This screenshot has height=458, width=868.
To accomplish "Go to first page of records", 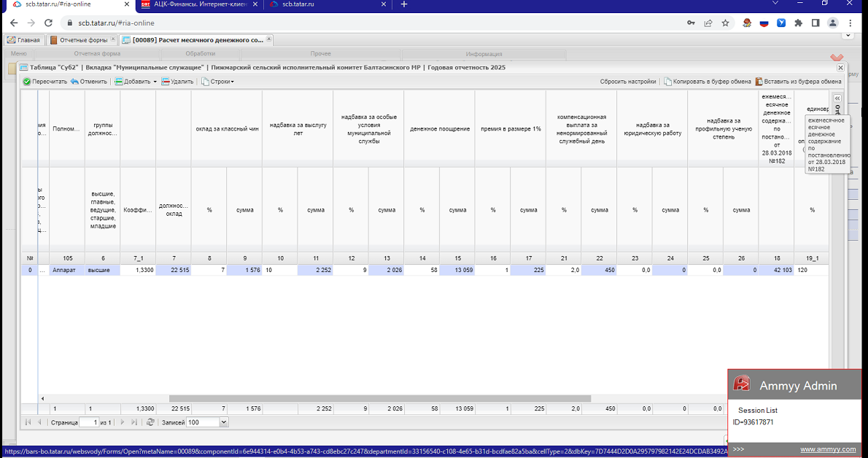I will (x=28, y=422).
